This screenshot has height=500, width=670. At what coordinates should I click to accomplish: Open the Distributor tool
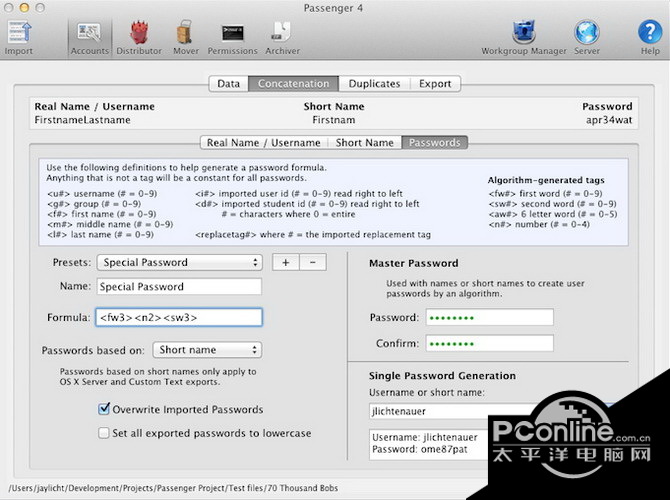click(x=139, y=38)
